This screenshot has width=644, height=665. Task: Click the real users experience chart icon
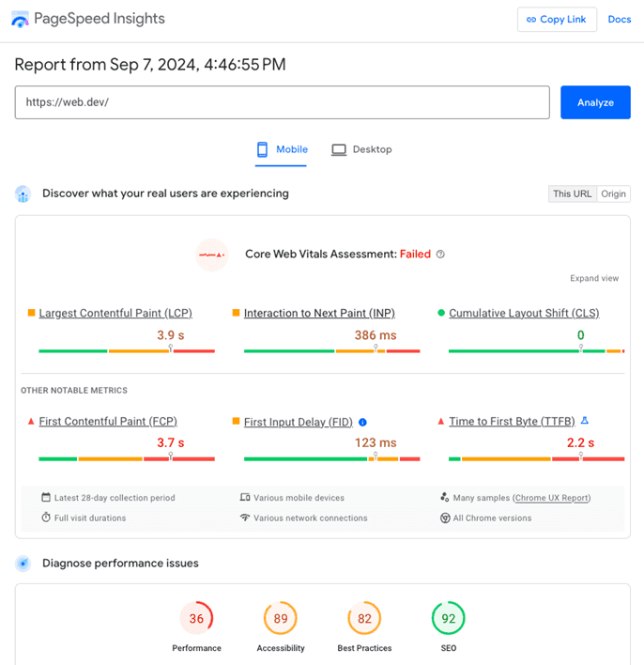click(23, 193)
